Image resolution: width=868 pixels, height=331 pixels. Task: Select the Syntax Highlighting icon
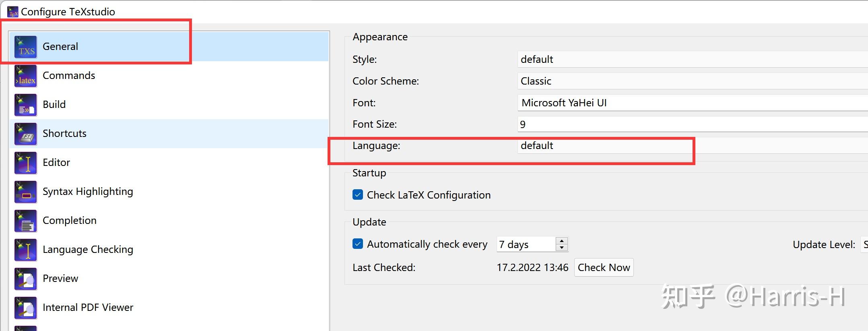26,192
